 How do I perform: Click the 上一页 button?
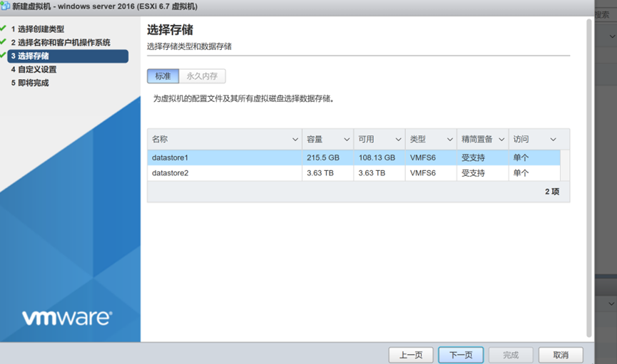(x=411, y=355)
